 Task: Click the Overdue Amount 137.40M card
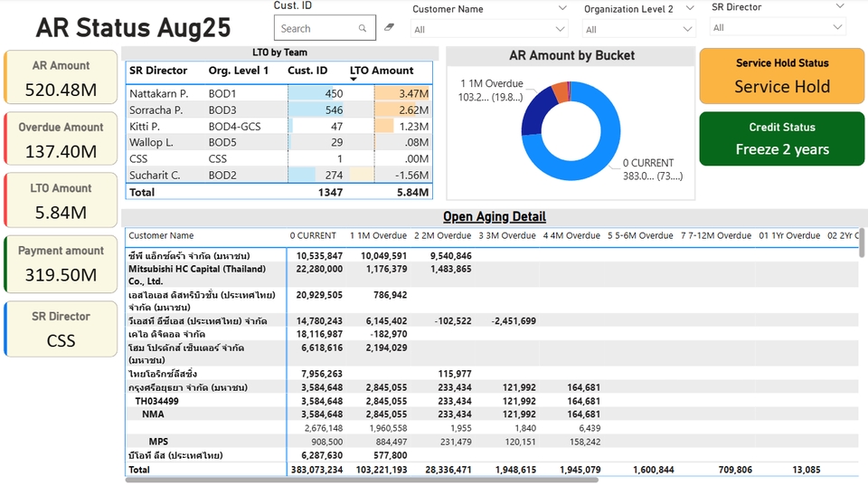pyautogui.click(x=61, y=140)
